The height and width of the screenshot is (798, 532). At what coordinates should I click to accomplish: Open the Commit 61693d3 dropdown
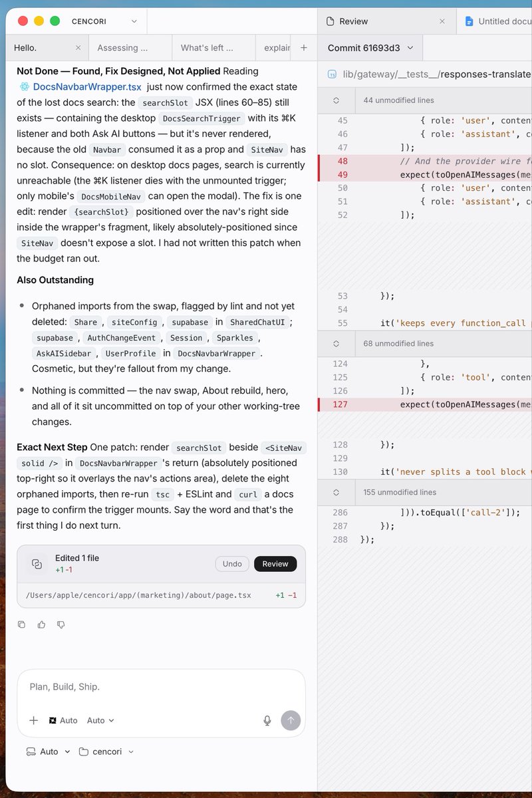370,48
